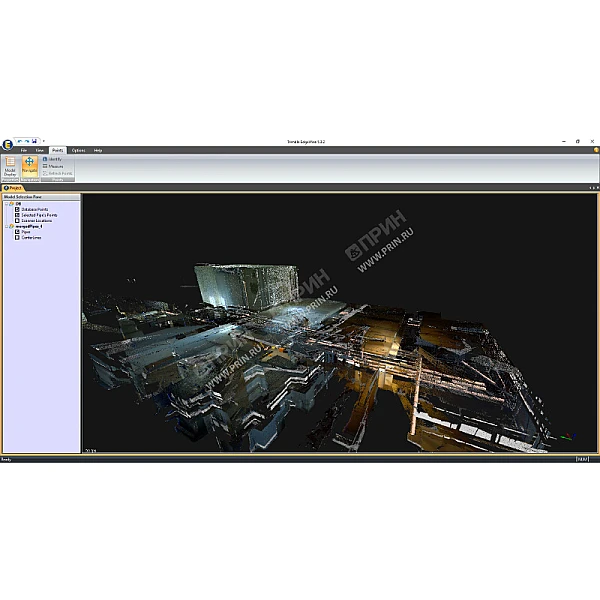The image size is (600, 600).
Task: Open the Help menu
Action: (98, 150)
